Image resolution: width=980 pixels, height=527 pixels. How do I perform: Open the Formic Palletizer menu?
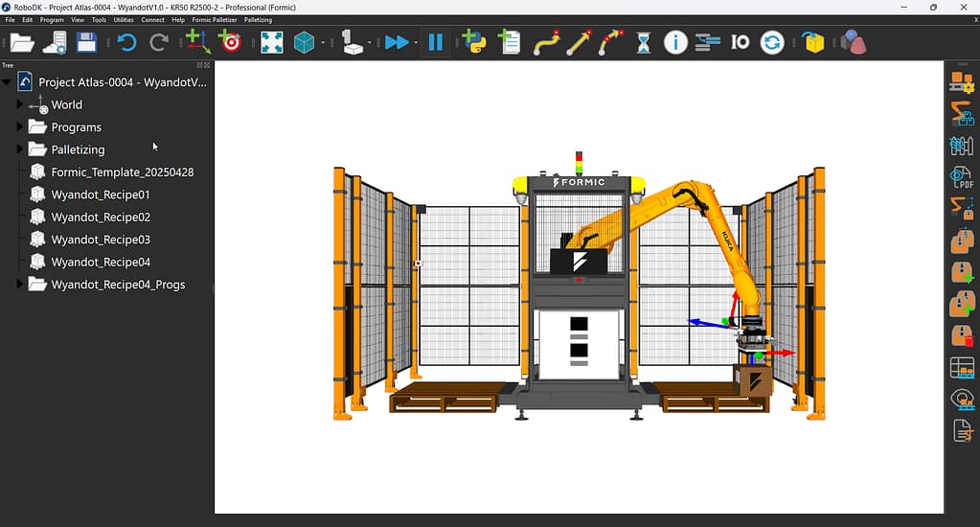pyautogui.click(x=214, y=19)
